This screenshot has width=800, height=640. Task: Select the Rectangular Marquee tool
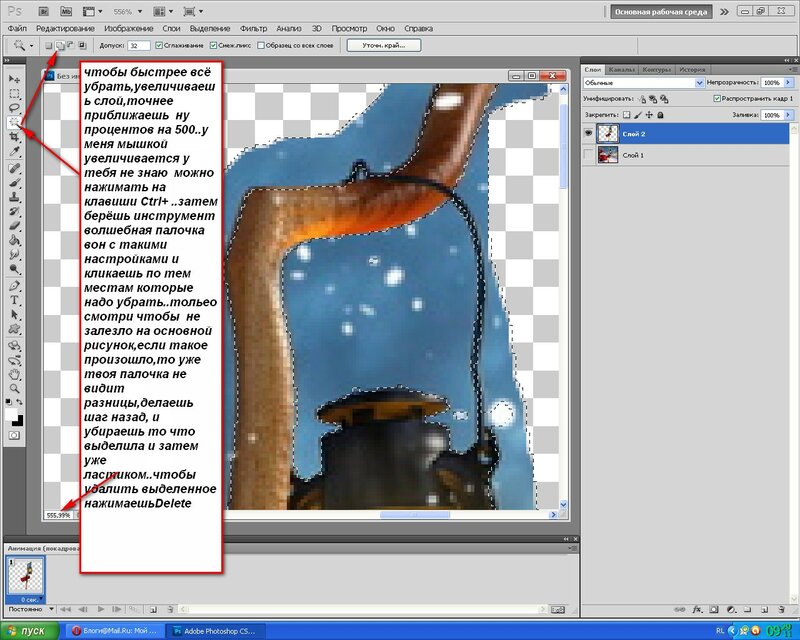click(x=14, y=93)
